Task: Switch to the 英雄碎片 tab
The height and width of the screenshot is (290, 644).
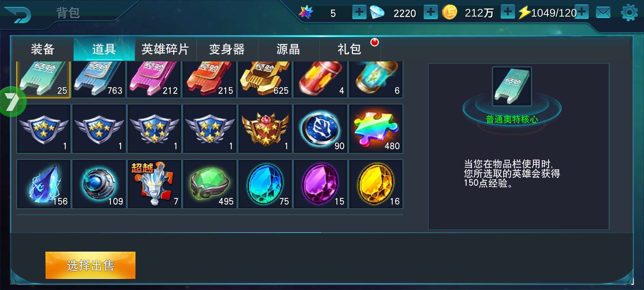Action: (x=165, y=49)
